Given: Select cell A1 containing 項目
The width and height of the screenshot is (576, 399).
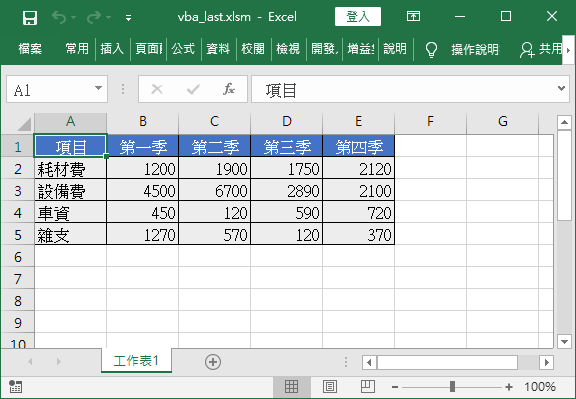Looking at the screenshot, I should click(x=71, y=147).
